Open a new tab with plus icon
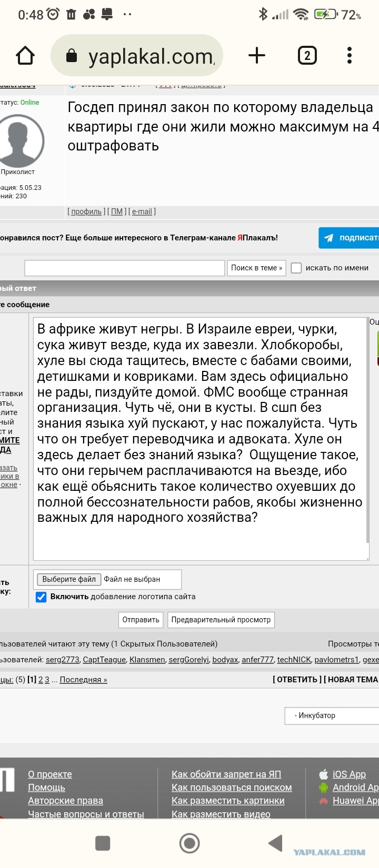 tap(257, 55)
